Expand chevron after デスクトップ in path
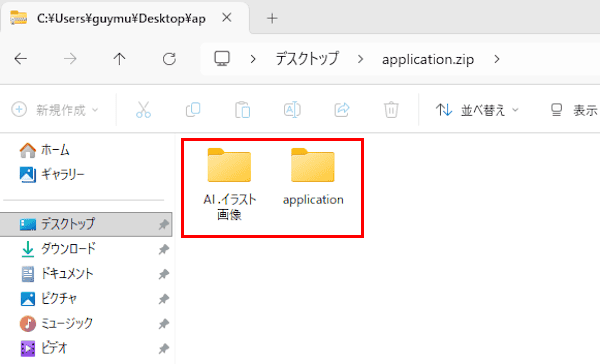 point(360,59)
